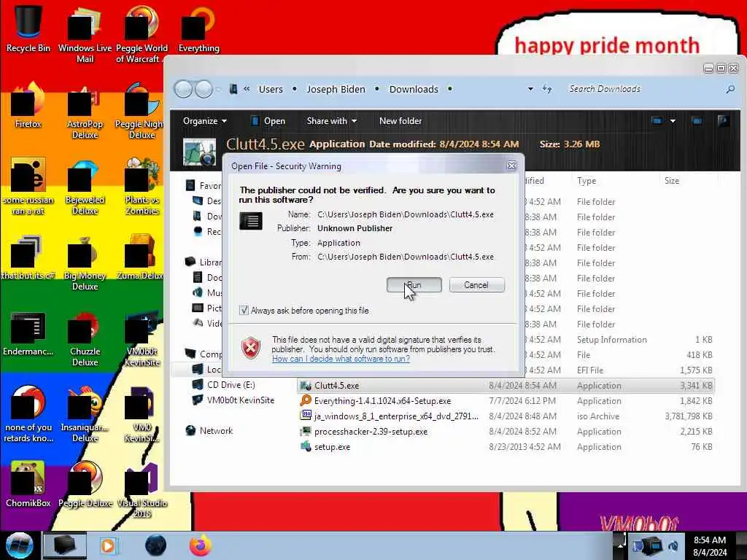Open the Windows Start menu orb
The height and width of the screenshot is (560, 747).
(x=20, y=545)
